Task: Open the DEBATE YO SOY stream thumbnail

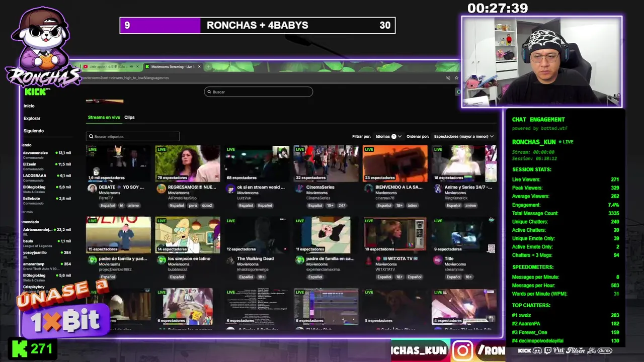Action: point(118,163)
